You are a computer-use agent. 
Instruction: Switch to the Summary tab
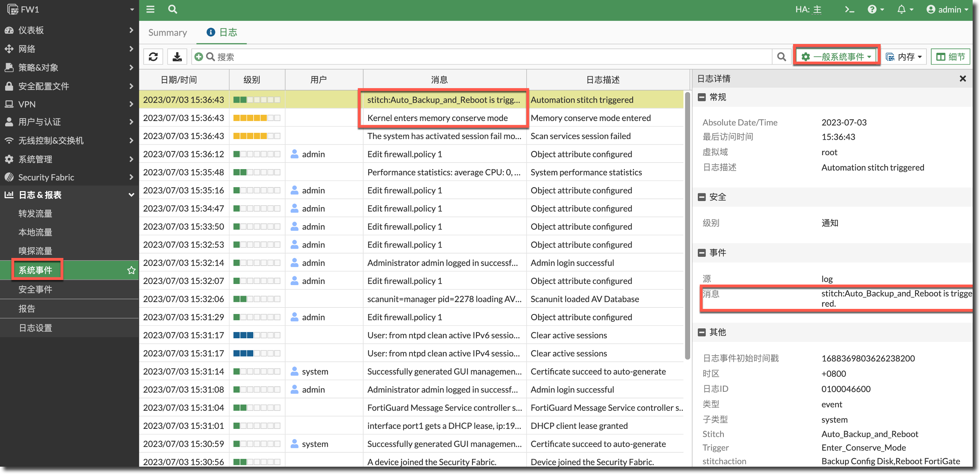(167, 32)
